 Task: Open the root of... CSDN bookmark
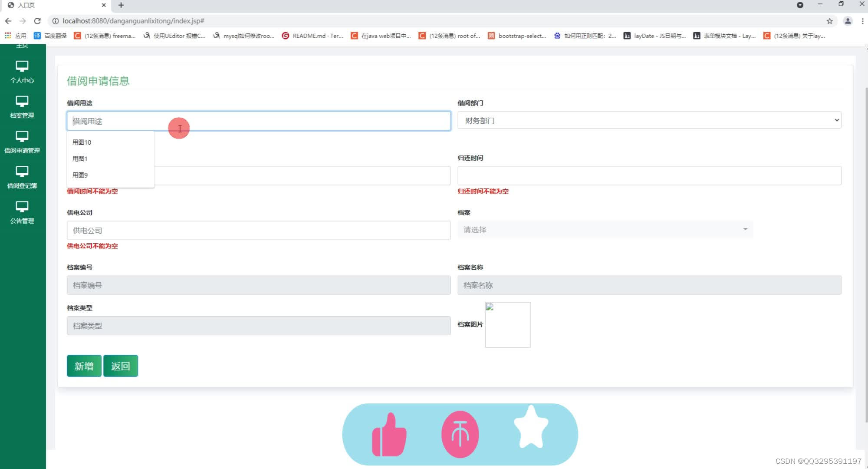[450, 36]
